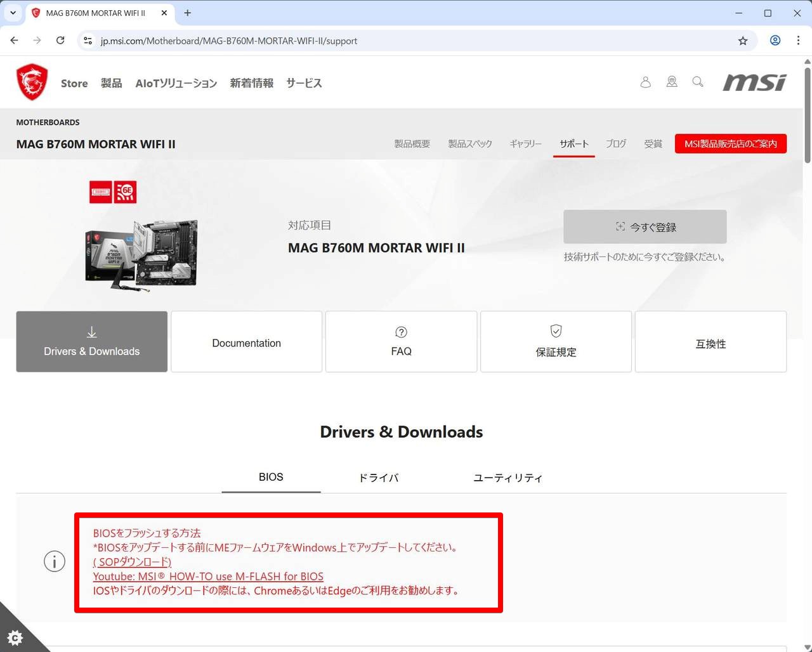This screenshot has height=652, width=812.
Task: Click the browser back arrow
Action: click(x=14, y=41)
